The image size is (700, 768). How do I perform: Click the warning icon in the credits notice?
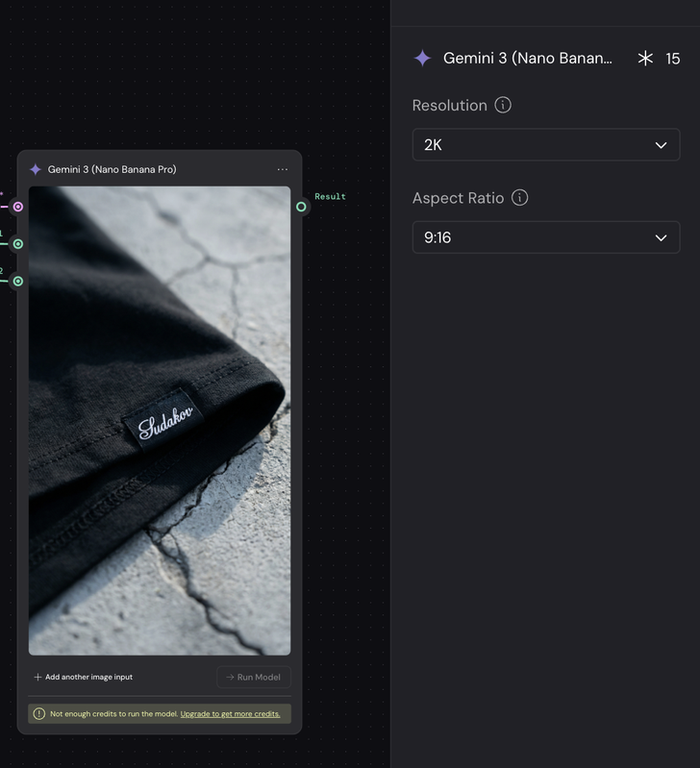(39, 714)
